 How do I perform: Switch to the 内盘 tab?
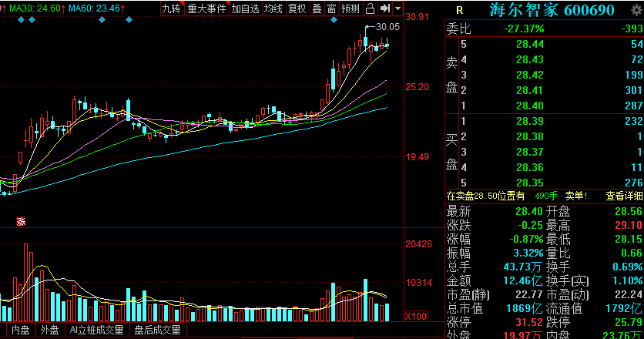21,330
